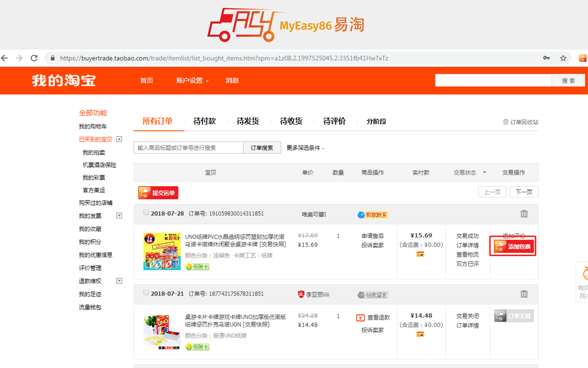Click the orange refund icon beside 查看退款
This screenshot has width=588, height=368.
[361, 317]
